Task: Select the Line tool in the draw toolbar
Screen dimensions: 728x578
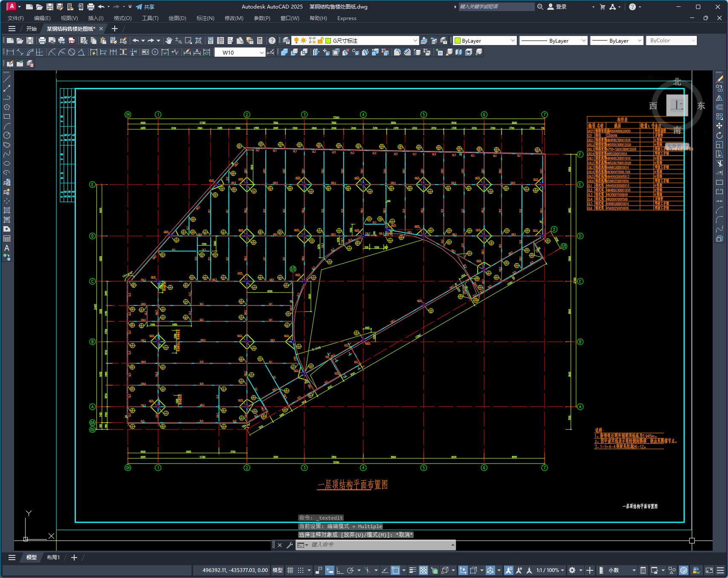Action: click(x=7, y=79)
